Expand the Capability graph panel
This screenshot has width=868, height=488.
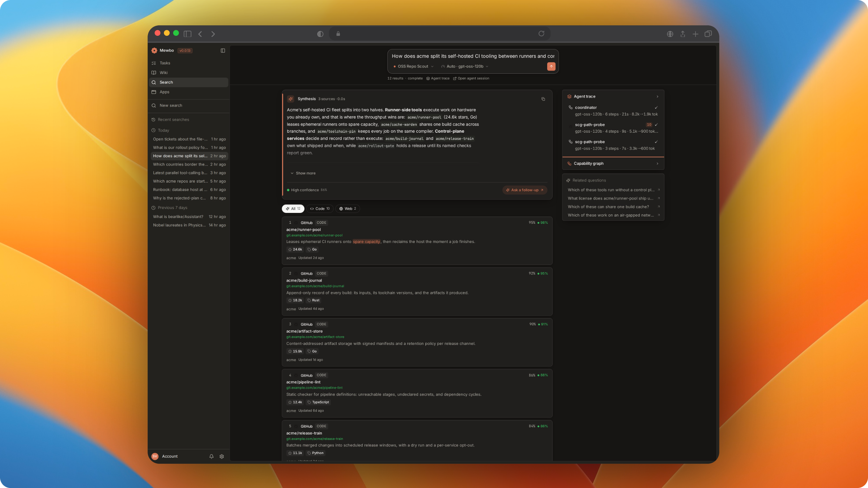point(613,164)
